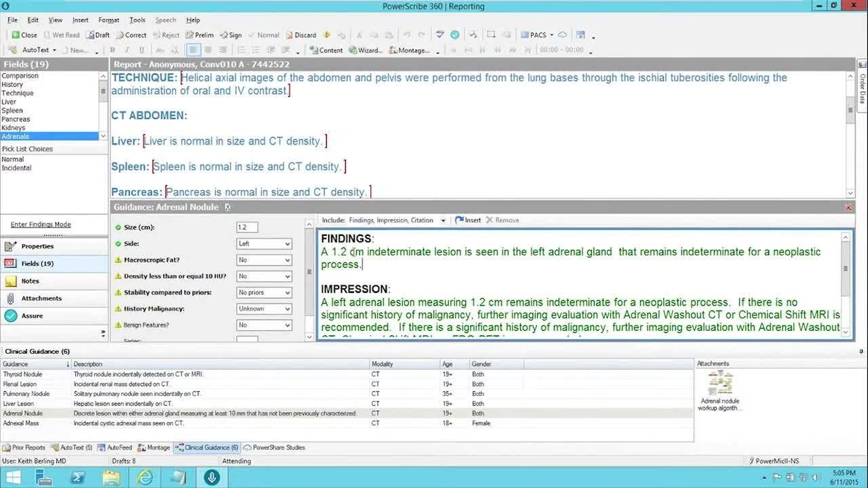
Task: Align text left
Action: click(x=194, y=50)
